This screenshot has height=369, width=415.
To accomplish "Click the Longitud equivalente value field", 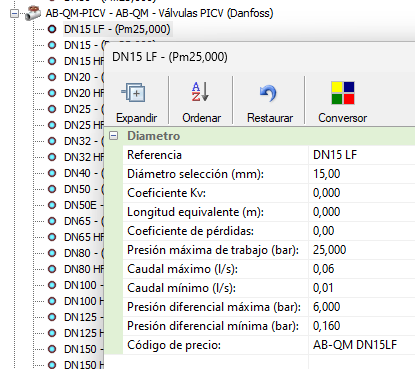I will (362, 212).
